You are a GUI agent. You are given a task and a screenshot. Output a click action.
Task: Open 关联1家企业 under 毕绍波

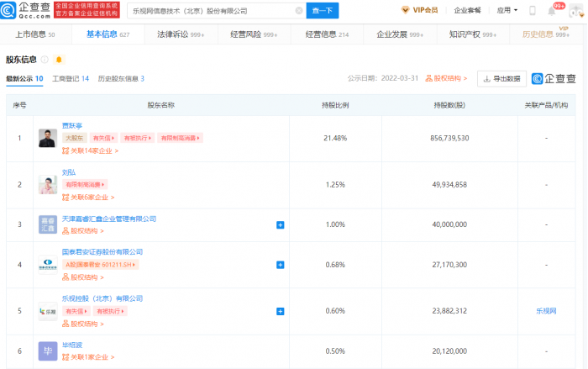[x=88, y=357]
